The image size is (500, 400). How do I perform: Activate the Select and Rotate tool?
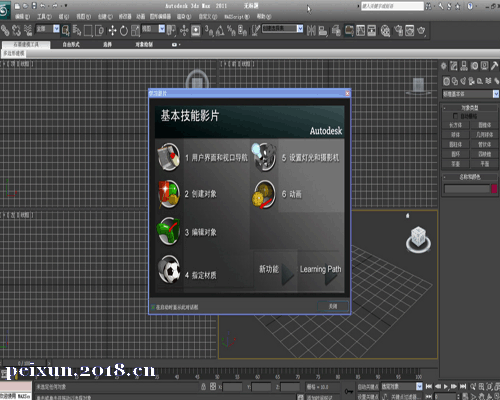coord(124,31)
